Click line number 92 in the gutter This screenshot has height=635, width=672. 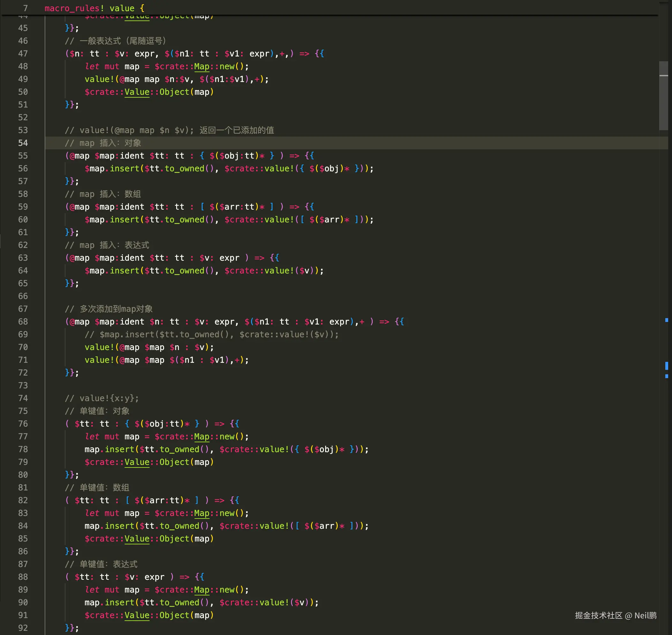coord(23,628)
